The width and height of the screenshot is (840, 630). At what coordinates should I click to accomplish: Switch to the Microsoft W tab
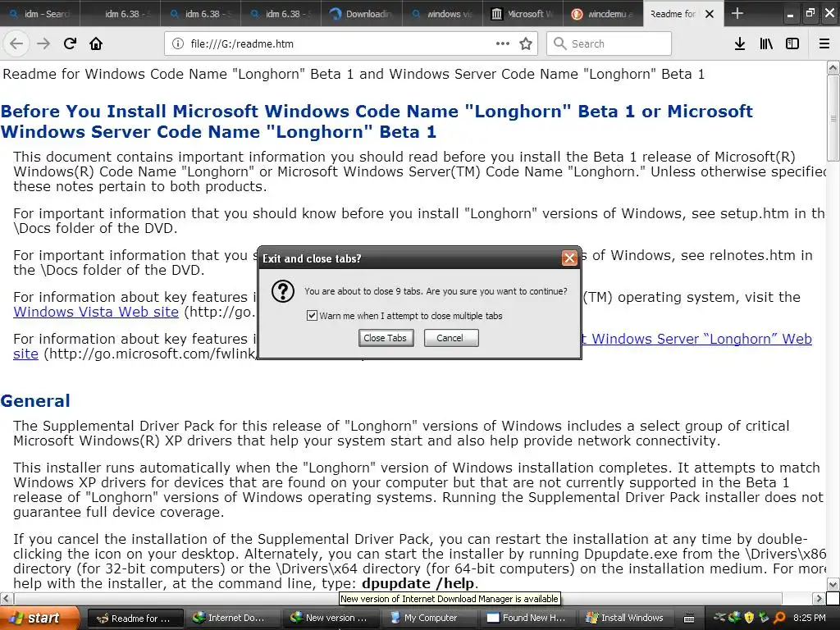(523, 14)
